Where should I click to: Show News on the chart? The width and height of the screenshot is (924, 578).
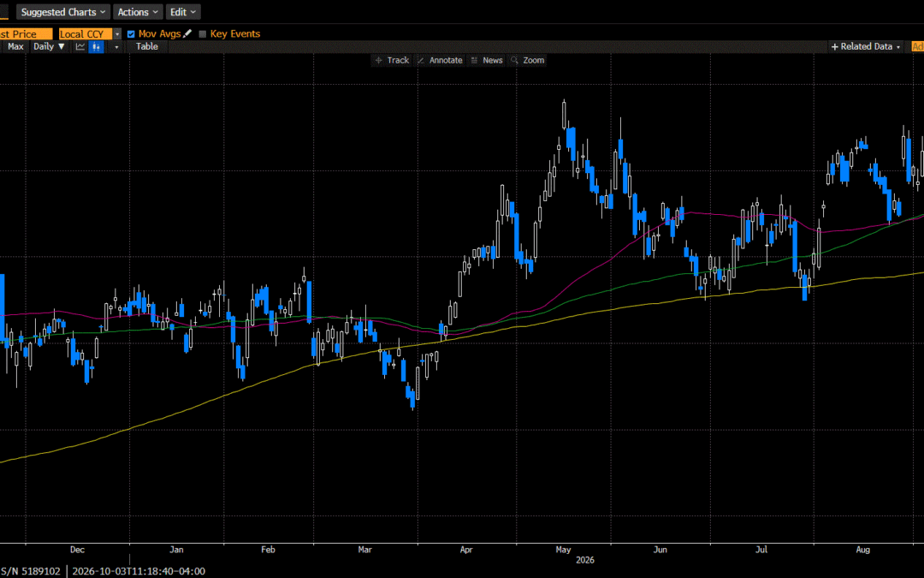coord(487,60)
